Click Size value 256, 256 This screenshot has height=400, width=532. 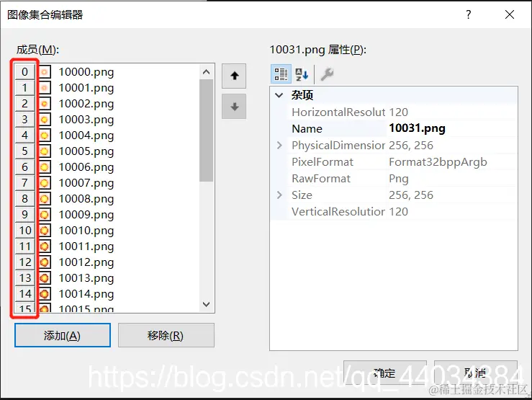pyautogui.click(x=411, y=195)
